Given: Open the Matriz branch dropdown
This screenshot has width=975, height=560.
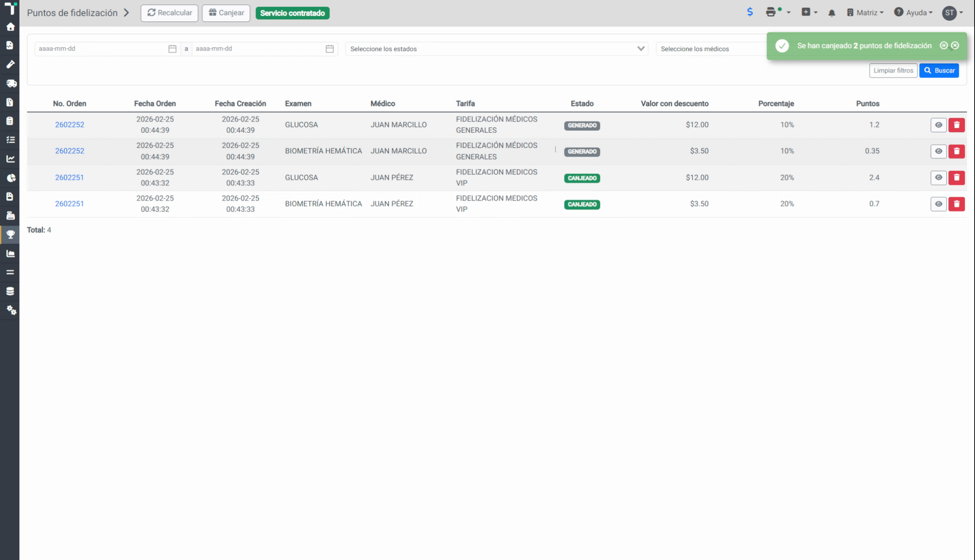Looking at the screenshot, I should [865, 13].
